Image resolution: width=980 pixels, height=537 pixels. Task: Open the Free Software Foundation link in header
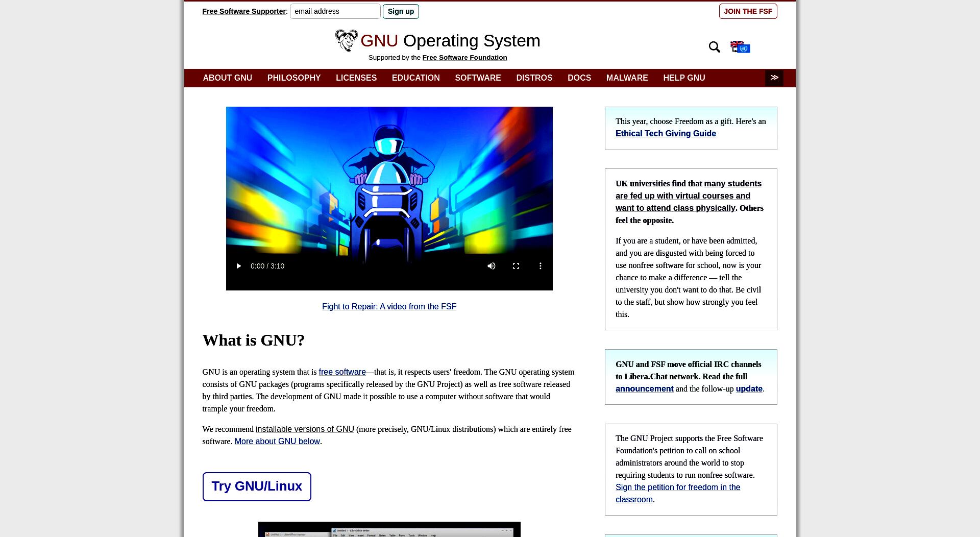[x=464, y=58]
